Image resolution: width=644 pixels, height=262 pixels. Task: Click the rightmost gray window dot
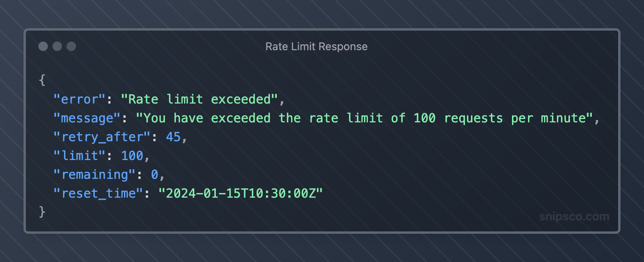coord(71,46)
